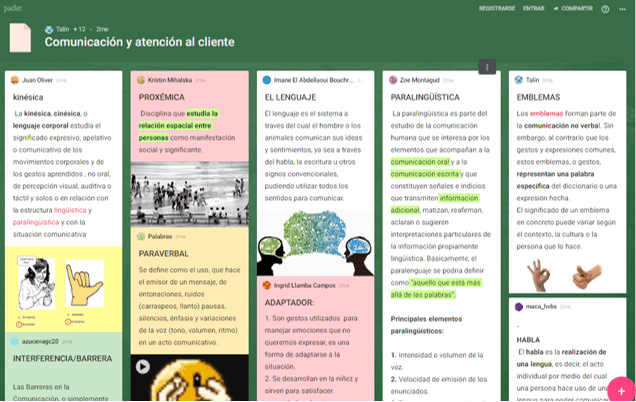Click the Juan Oliver author name
The width and height of the screenshot is (636, 402).
pos(37,80)
